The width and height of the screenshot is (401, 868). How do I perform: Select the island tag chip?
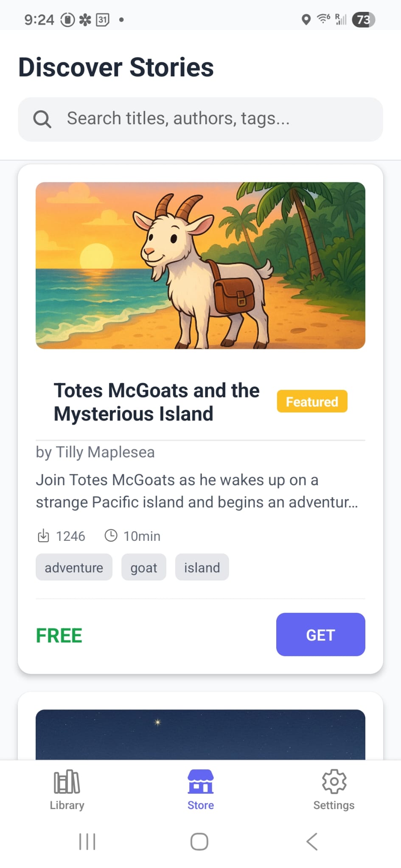tap(202, 567)
